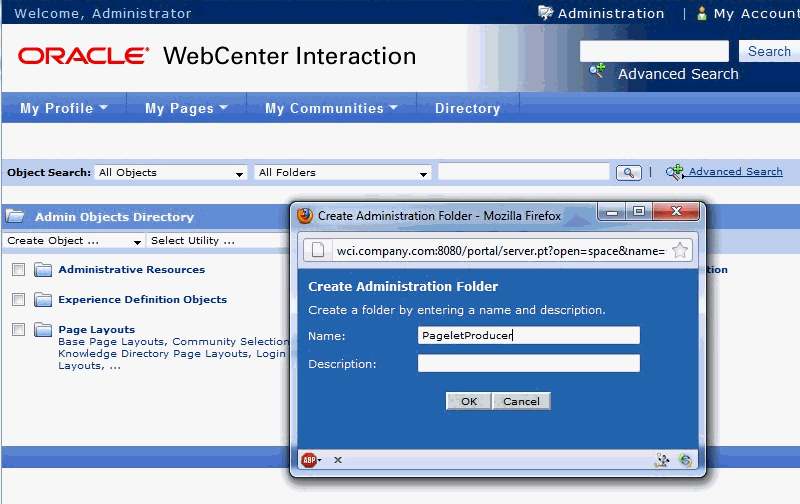The image size is (800, 504).
Task: Click 'Admin Objects Directory' heading text
Action: coord(114,217)
